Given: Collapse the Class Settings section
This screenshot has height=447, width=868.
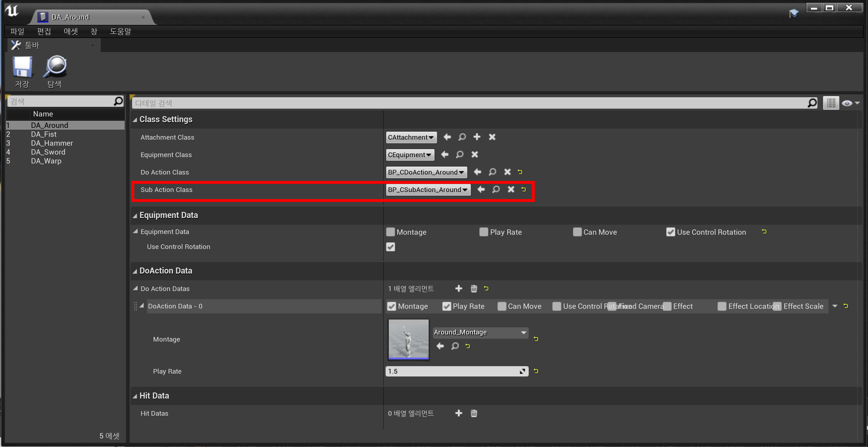Looking at the screenshot, I should [x=135, y=120].
